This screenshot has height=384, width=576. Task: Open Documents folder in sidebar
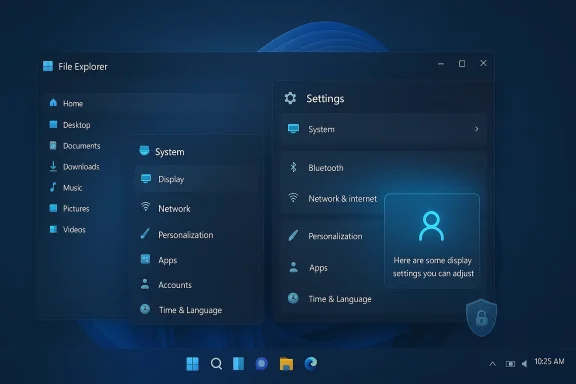[x=75, y=146]
